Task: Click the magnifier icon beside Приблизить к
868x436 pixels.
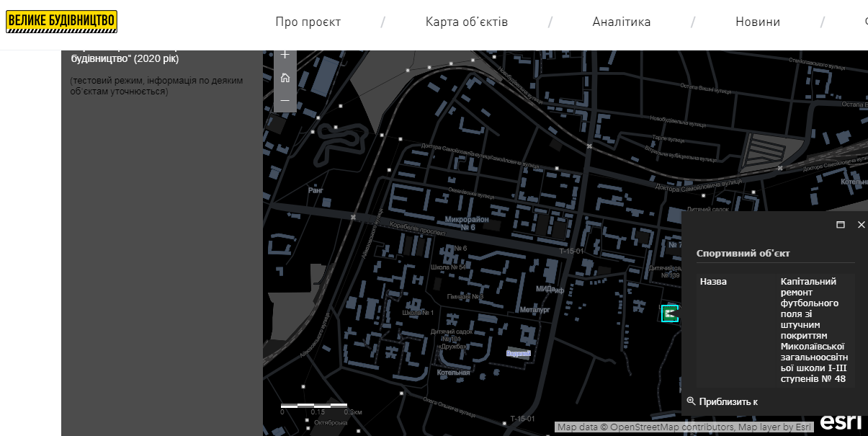Action: pos(691,401)
